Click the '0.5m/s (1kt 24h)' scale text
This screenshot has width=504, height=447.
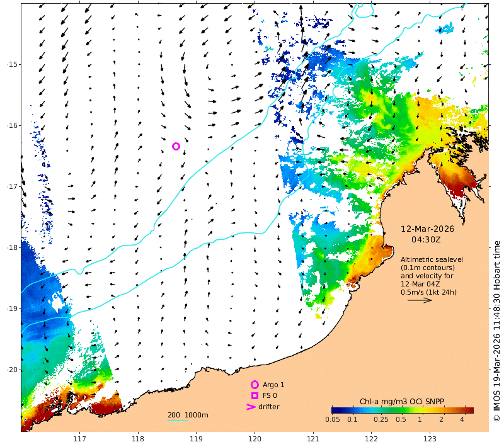tap(428, 292)
